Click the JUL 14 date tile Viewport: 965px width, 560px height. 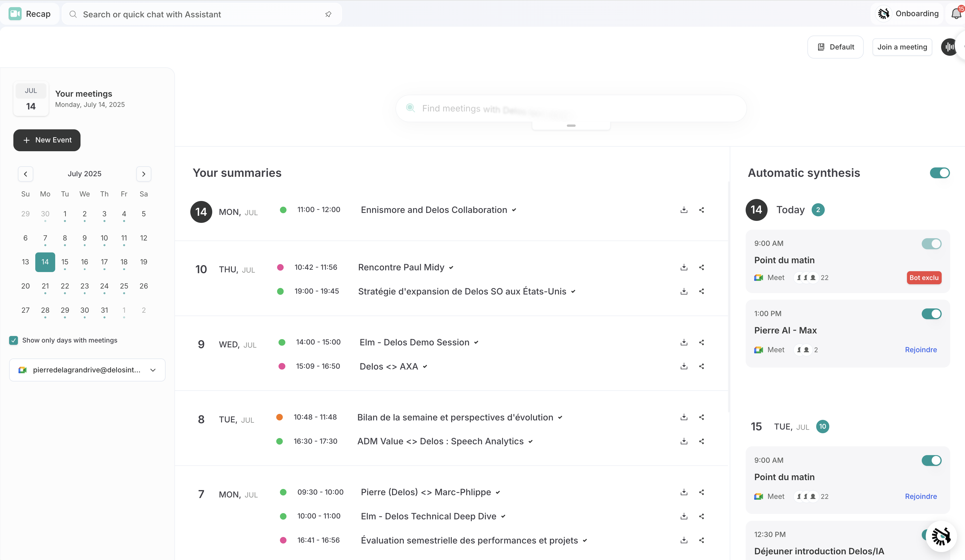(31, 99)
